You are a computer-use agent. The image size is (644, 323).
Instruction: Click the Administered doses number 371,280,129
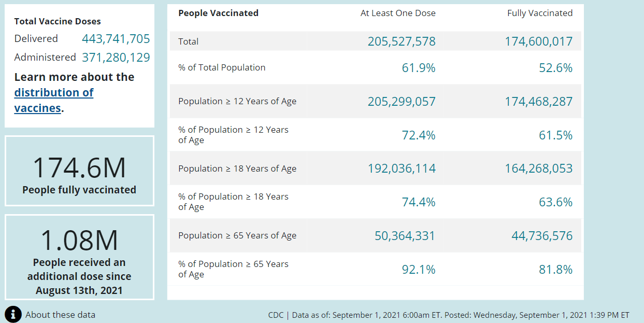[x=116, y=58]
